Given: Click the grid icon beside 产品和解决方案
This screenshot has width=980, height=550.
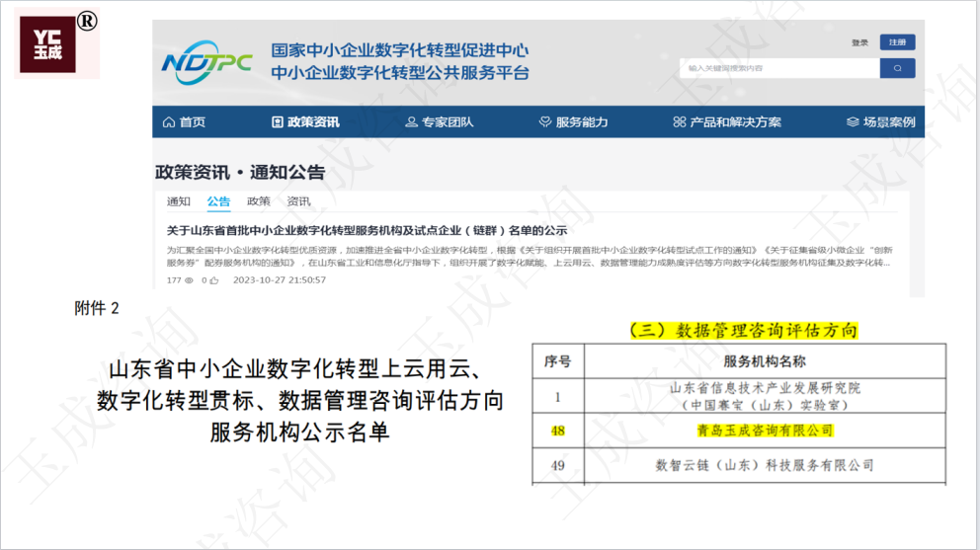Looking at the screenshot, I should pos(680,121).
